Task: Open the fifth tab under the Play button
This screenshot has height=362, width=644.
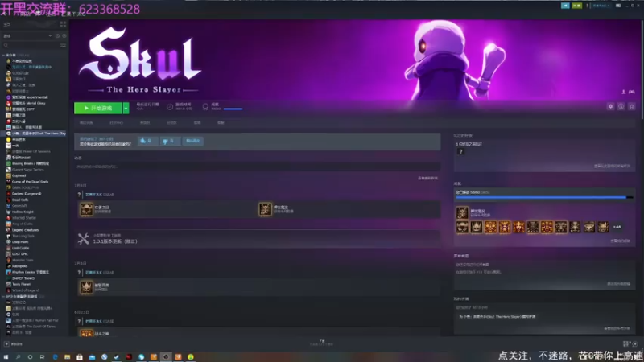Action: pos(197,123)
